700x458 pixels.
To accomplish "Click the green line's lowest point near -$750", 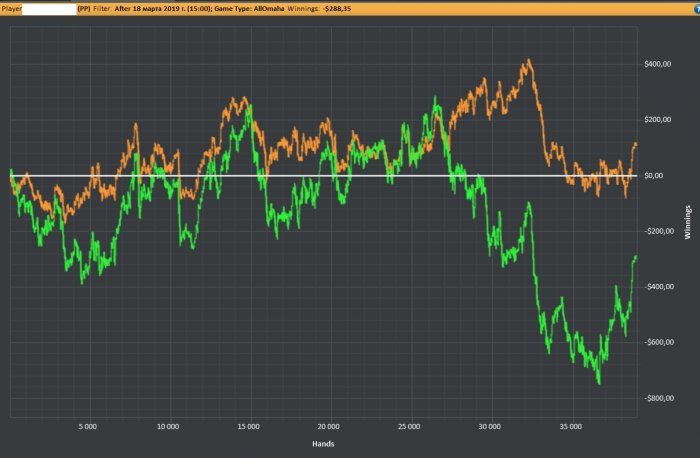I will pos(599,383).
